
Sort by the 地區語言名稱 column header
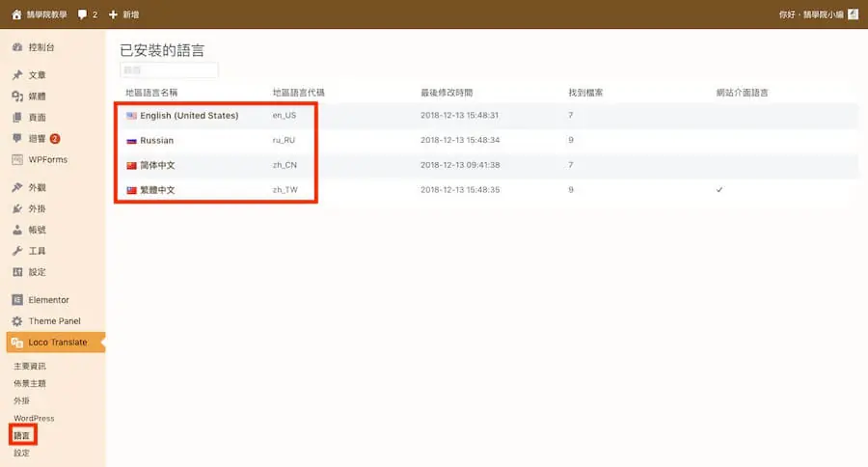[151, 93]
